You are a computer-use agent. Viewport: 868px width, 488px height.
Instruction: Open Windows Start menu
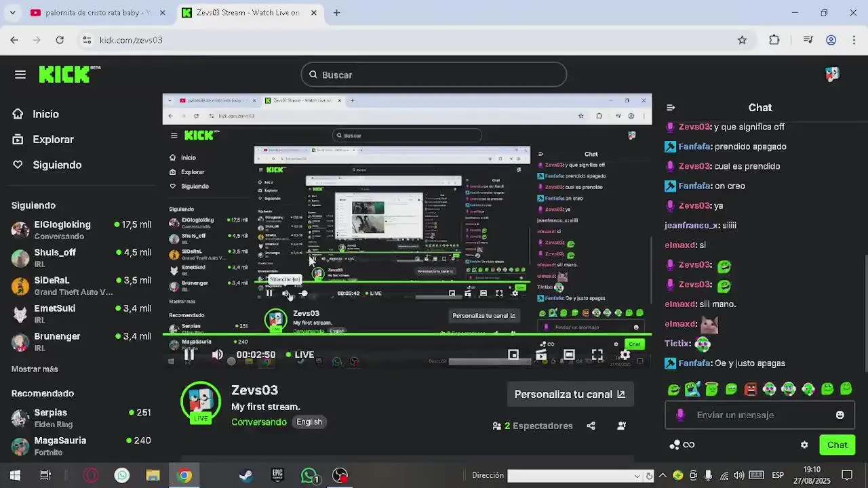click(15, 475)
